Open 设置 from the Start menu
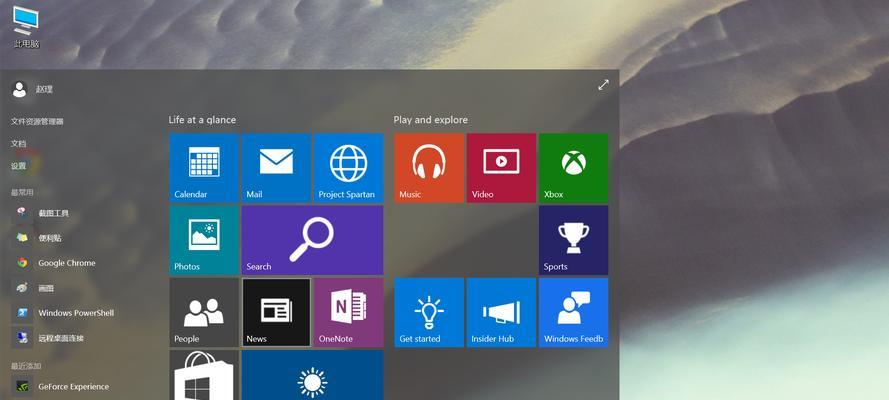 [x=18, y=166]
